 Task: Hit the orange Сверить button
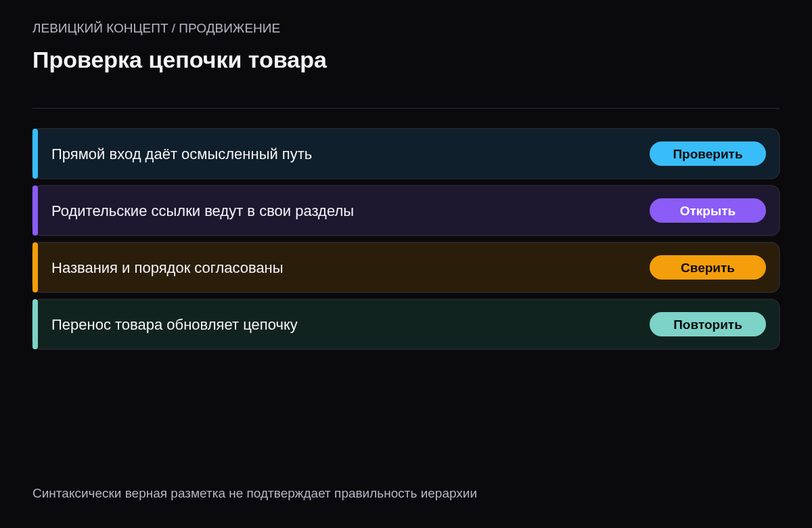[x=708, y=267]
